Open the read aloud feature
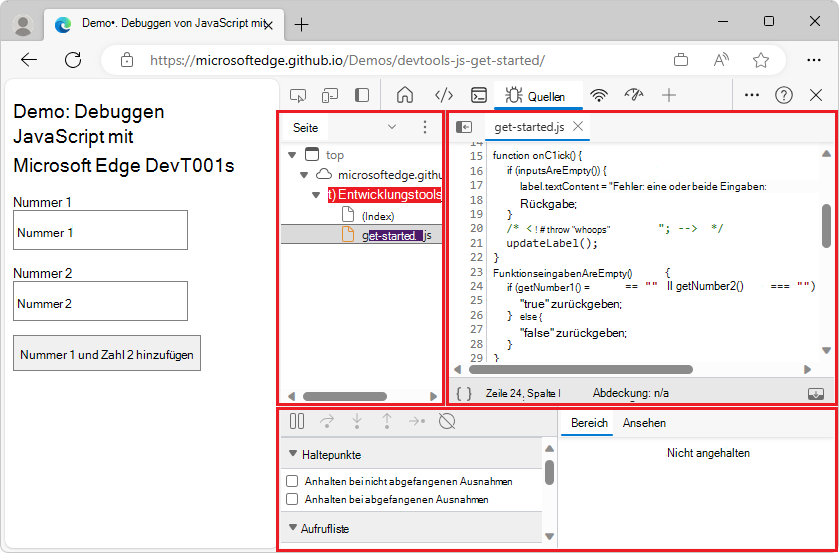 click(x=721, y=60)
